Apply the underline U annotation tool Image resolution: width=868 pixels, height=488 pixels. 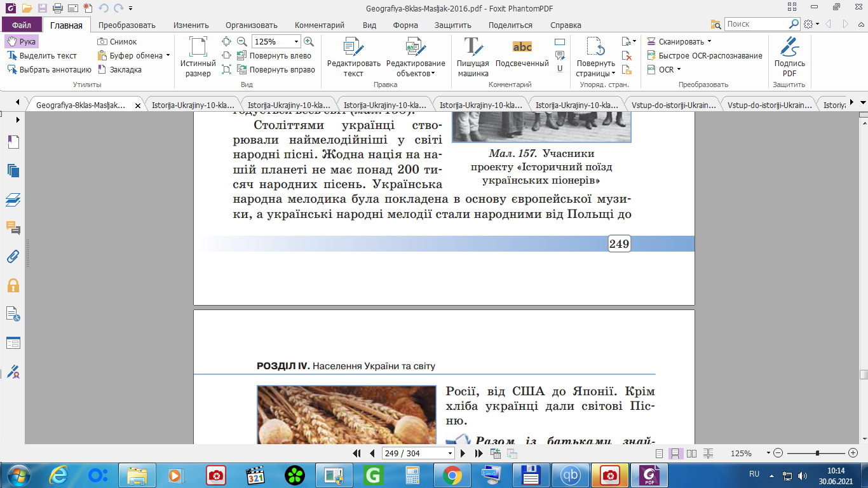559,69
